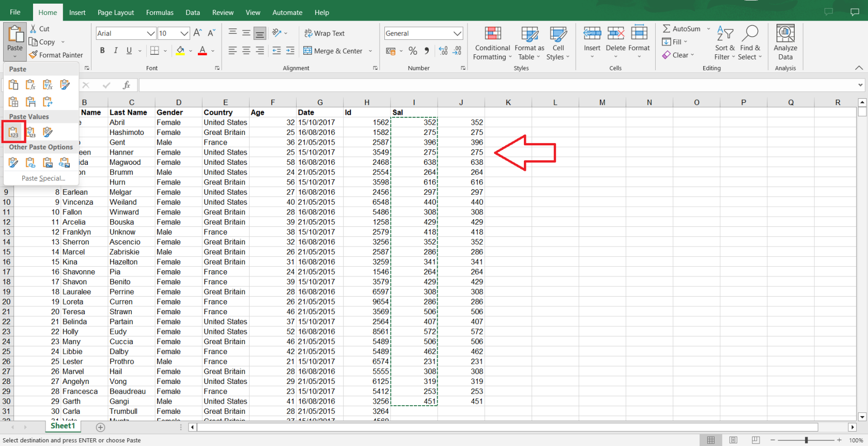The image size is (868, 446).
Task: Toggle Bold formatting
Action: pos(102,51)
